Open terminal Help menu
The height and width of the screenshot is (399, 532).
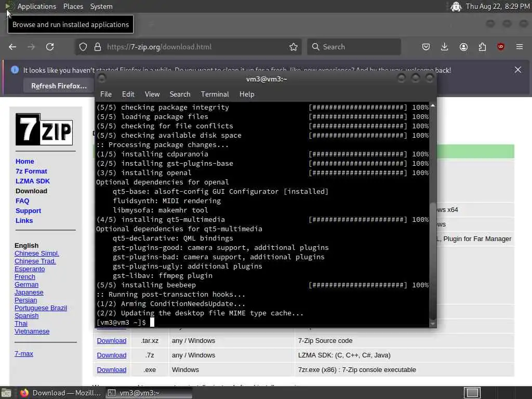[247, 94]
